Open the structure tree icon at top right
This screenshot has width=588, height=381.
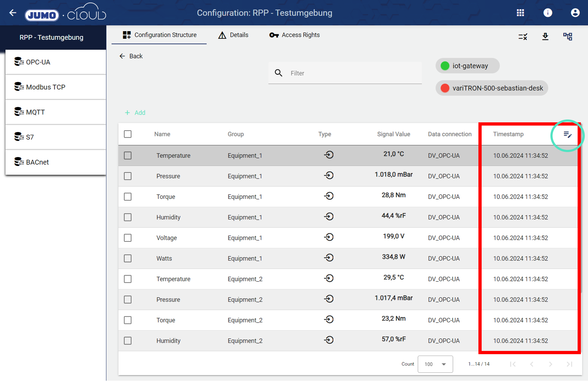(568, 36)
